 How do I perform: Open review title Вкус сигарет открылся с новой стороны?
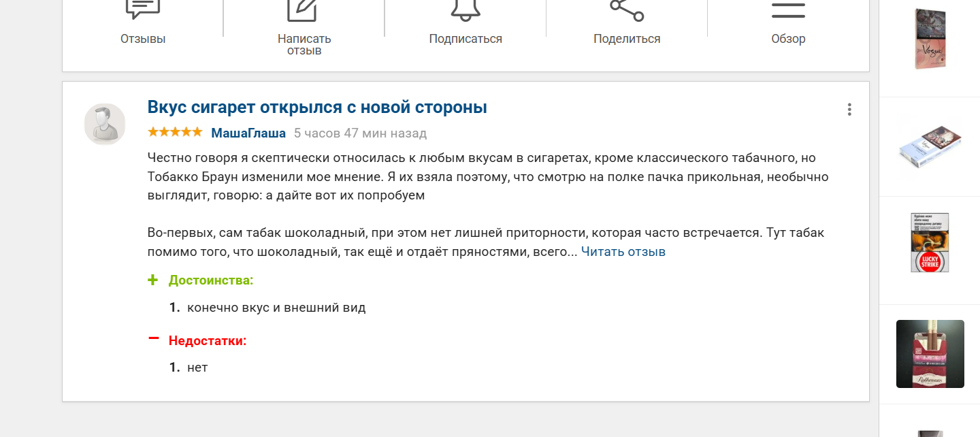click(317, 108)
